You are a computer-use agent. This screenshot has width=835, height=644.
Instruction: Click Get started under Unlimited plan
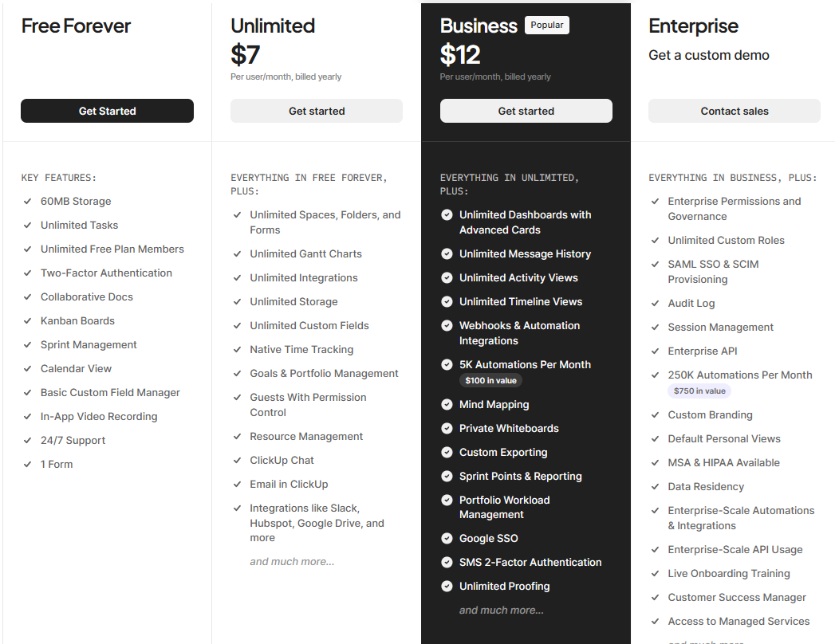[x=317, y=111]
